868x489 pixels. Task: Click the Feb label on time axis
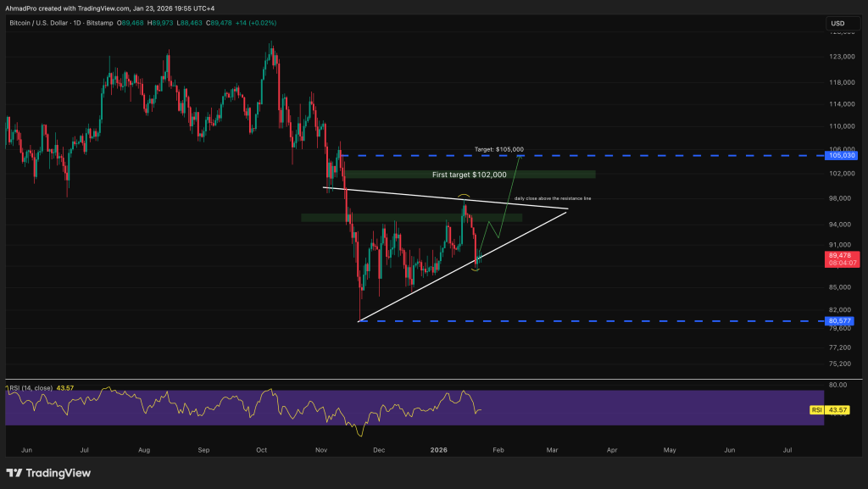click(498, 450)
